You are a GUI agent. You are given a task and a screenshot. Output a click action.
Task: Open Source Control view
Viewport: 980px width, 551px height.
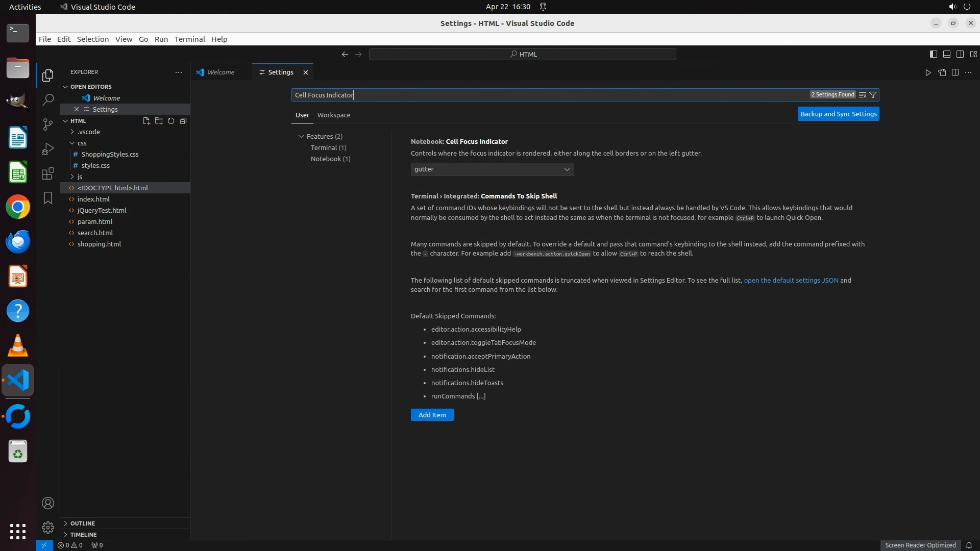pos(47,124)
